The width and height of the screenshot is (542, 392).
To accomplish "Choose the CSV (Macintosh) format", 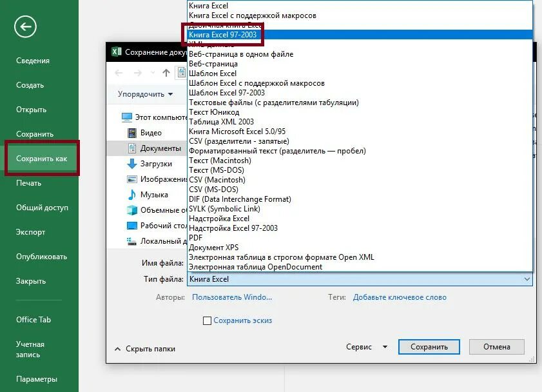I will 360,180.
